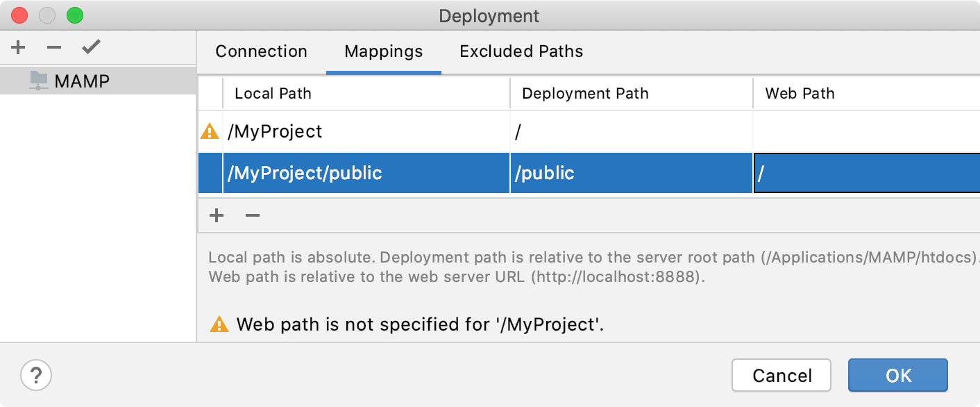Open the help dialog via the question mark
Screen dimensions: 980x407
click(x=35, y=375)
